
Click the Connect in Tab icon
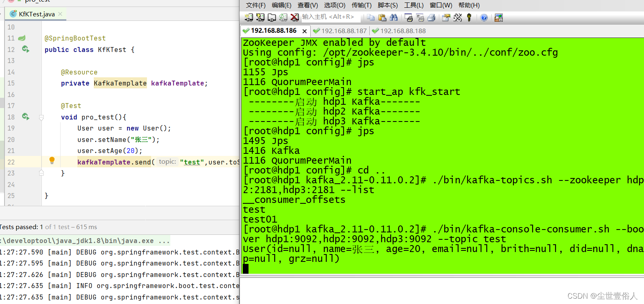coord(271,17)
